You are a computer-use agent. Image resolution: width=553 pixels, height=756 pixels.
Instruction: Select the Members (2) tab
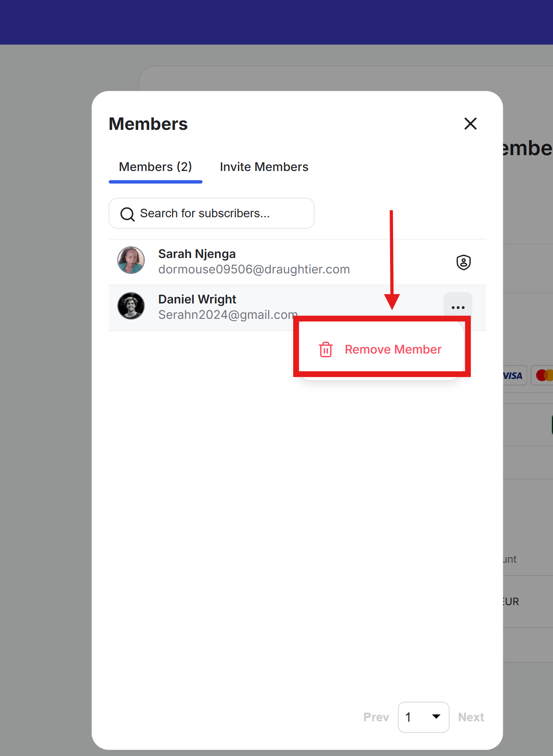pyautogui.click(x=155, y=167)
